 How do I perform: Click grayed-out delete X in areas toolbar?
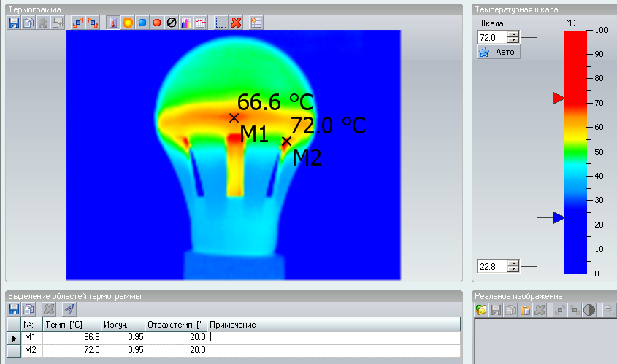click(49, 309)
